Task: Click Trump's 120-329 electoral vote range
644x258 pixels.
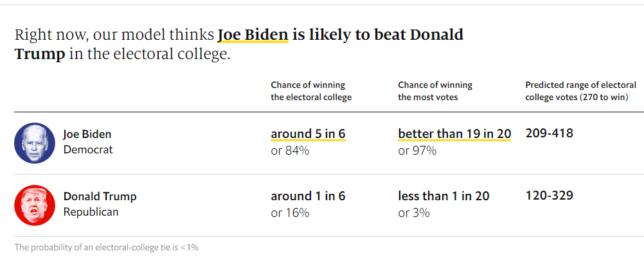Action: [x=549, y=196]
